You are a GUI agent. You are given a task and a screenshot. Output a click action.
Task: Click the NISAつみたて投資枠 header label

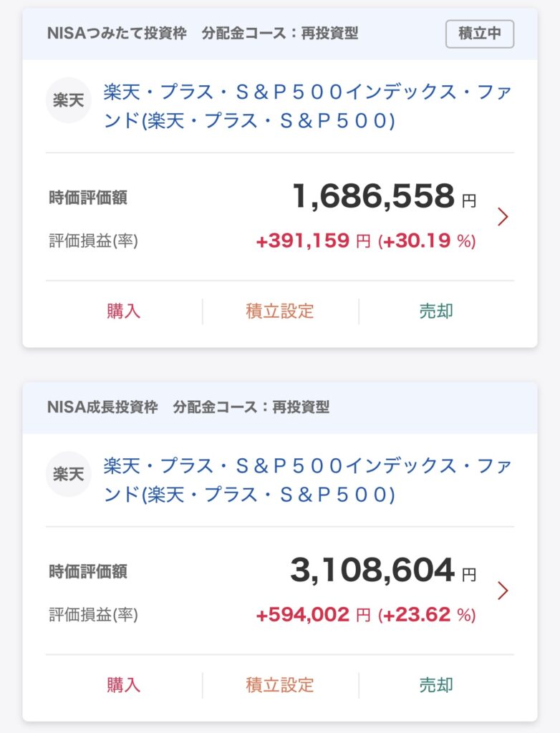click(118, 34)
